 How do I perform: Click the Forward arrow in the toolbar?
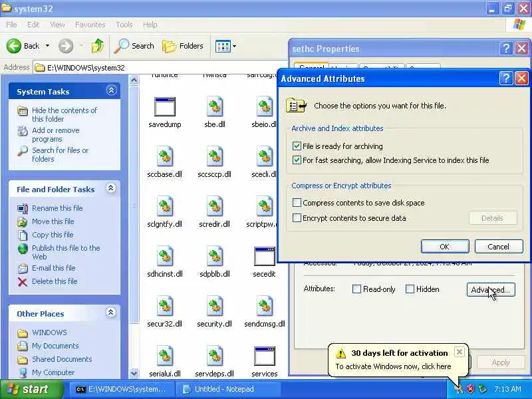pos(66,46)
